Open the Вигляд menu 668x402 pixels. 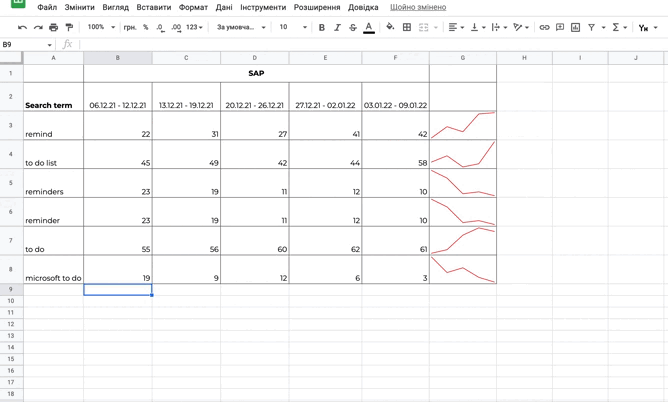pyautogui.click(x=115, y=7)
